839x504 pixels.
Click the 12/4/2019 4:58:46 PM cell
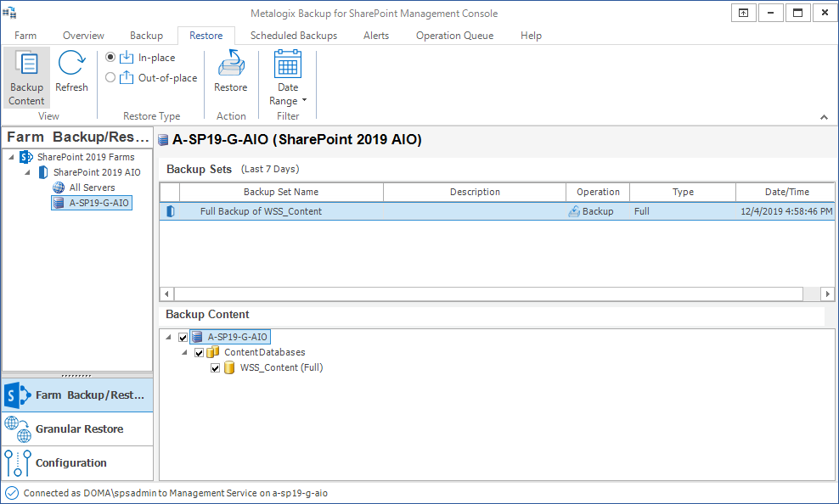[786, 211]
